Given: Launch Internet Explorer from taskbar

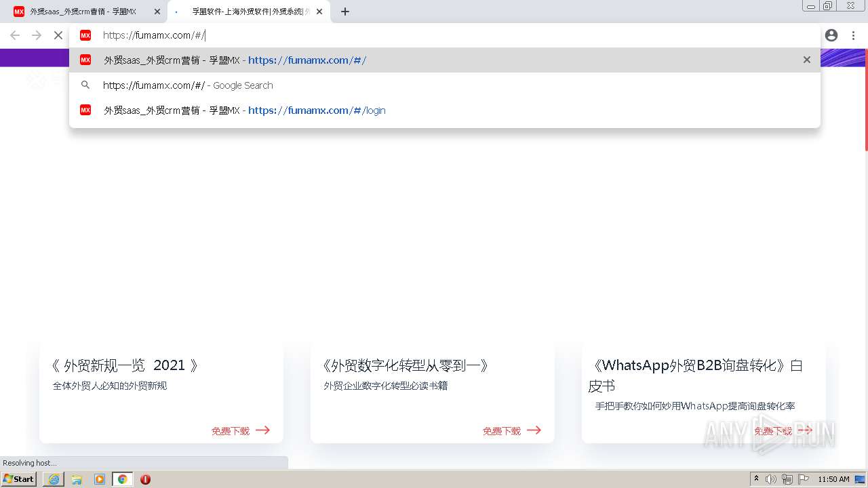Looking at the screenshot, I should [54, 479].
